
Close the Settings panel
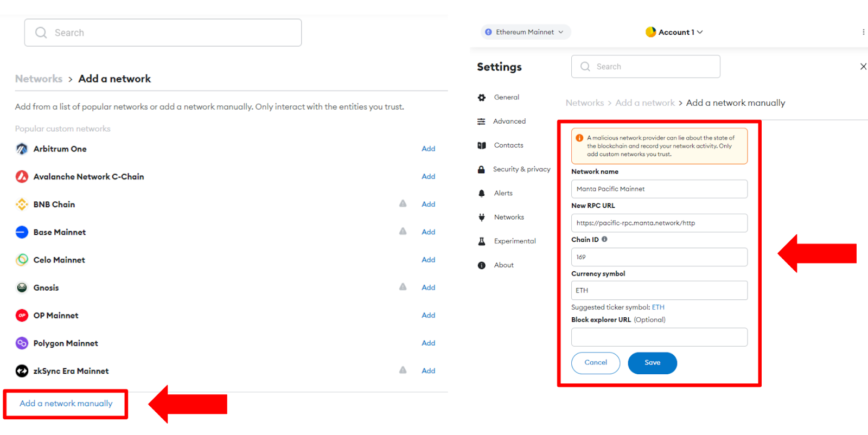point(863,66)
